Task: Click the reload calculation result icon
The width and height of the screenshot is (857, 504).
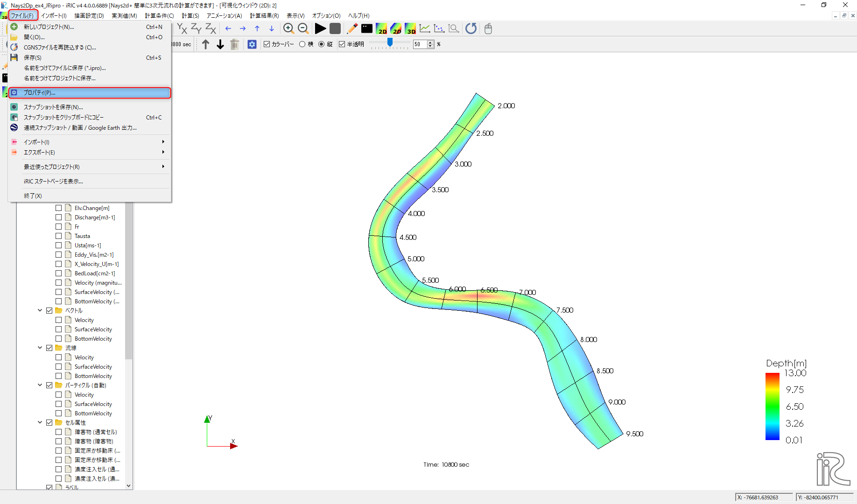Action: [x=471, y=28]
